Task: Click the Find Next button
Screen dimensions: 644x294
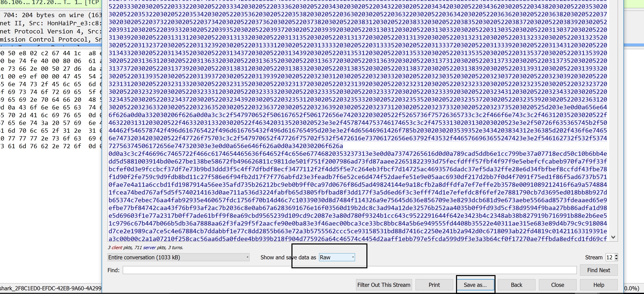Action: [599, 270]
